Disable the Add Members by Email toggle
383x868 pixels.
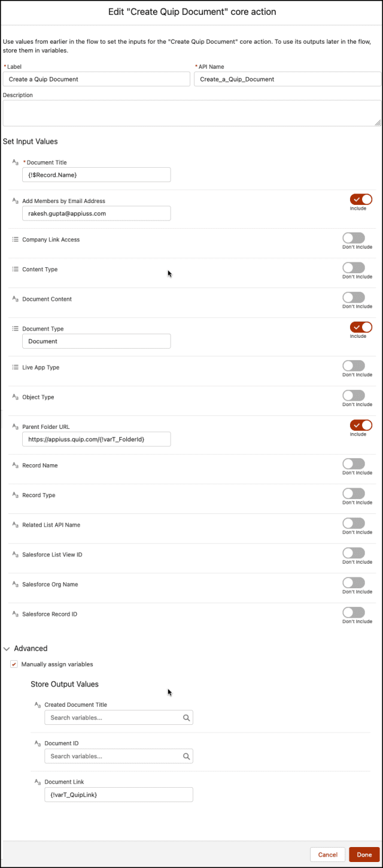point(361,199)
